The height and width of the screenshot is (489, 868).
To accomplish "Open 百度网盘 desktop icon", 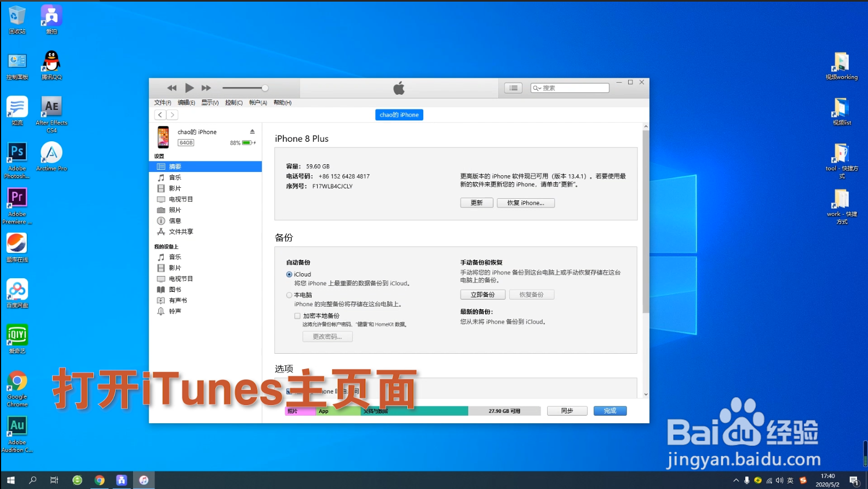I will point(17,294).
